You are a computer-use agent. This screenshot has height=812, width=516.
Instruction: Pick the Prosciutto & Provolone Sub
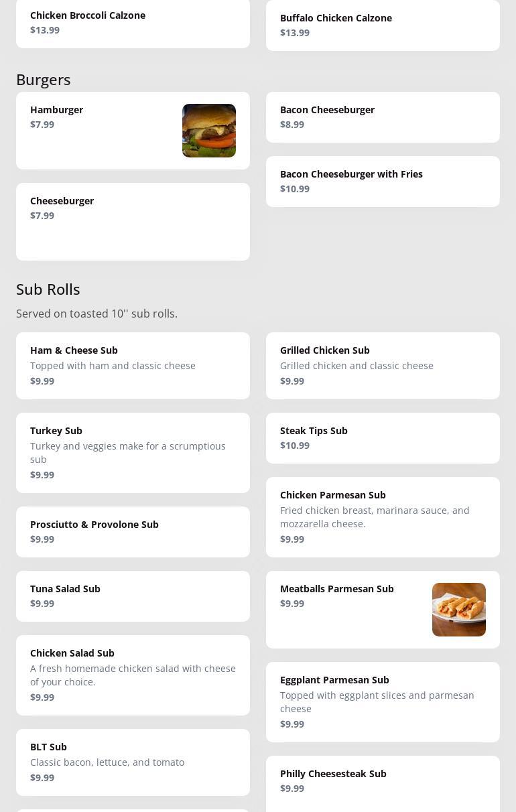[x=133, y=532]
